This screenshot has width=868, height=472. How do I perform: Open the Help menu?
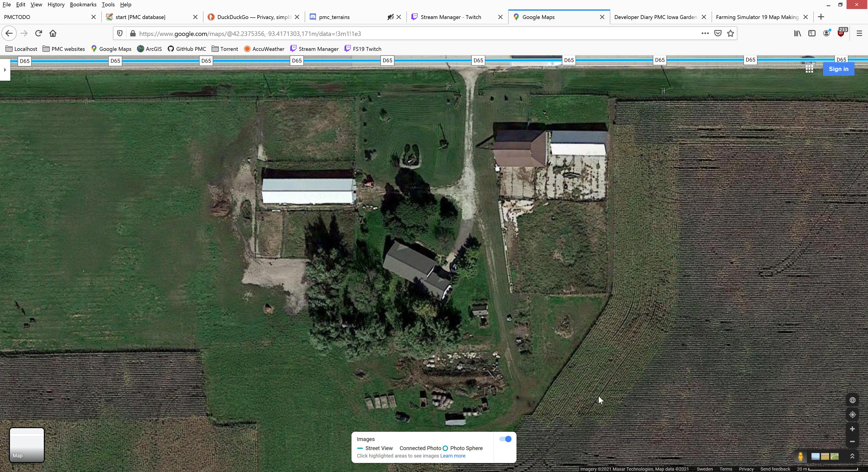click(x=126, y=4)
